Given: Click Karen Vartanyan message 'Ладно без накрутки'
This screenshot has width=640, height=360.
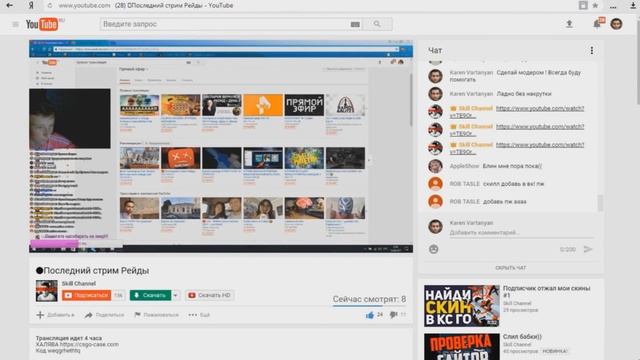Looking at the screenshot, I should (524, 94).
